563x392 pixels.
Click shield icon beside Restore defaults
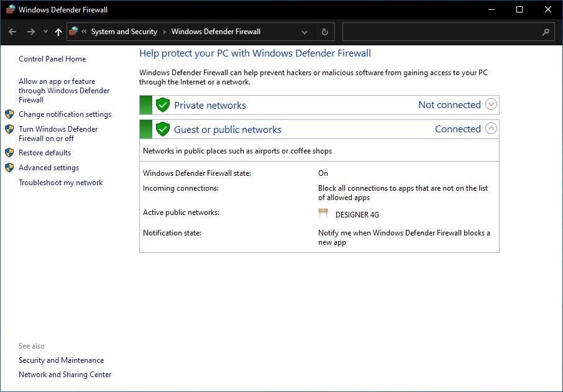[x=10, y=153]
